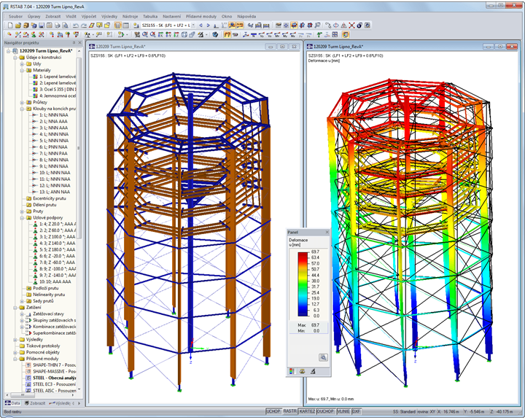Collapse the Materiály tree node

(x=22, y=71)
